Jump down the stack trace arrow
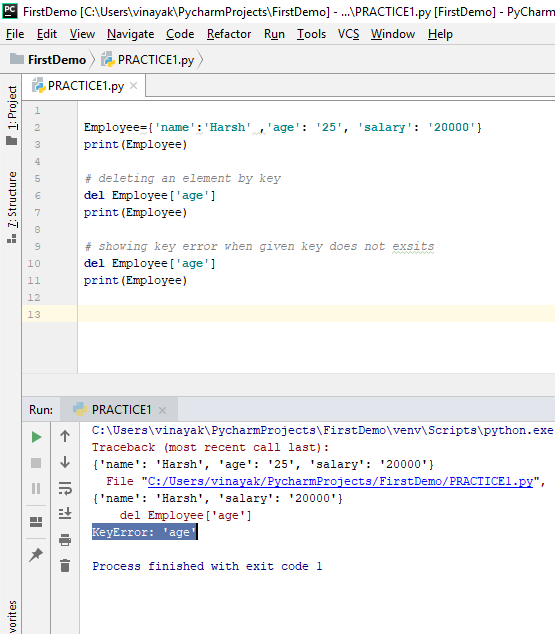The image size is (555, 634). coord(65,462)
